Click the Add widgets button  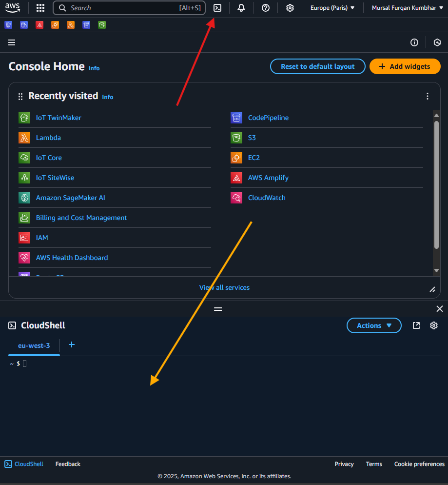point(405,66)
